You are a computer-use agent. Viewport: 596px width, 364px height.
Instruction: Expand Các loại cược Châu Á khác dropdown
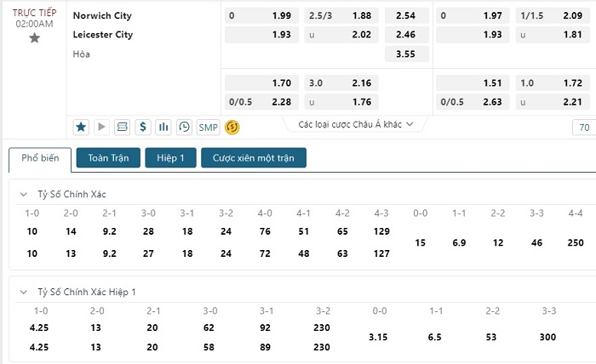pos(355,124)
